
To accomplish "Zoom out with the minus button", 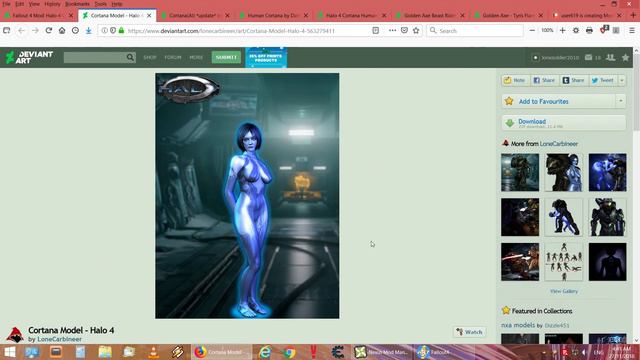I will (532, 31).
